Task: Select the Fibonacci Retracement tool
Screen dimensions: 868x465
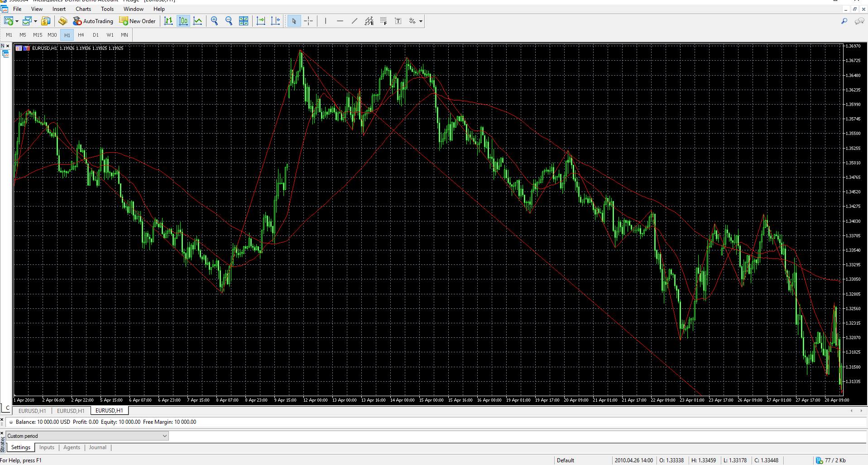Action: pyautogui.click(x=384, y=21)
